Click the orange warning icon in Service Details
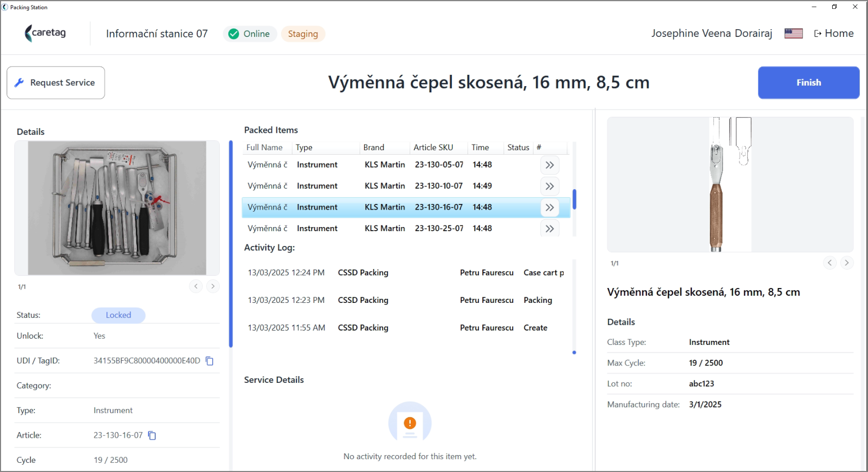Image resolution: width=868 pixels, height=472 pixels. 410,423
